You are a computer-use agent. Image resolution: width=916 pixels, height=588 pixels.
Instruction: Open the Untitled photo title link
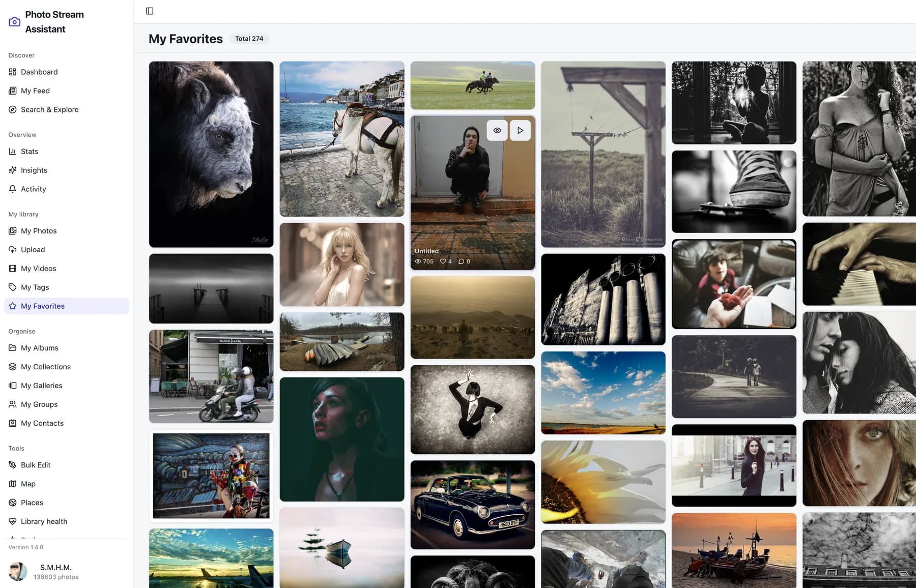426,251
